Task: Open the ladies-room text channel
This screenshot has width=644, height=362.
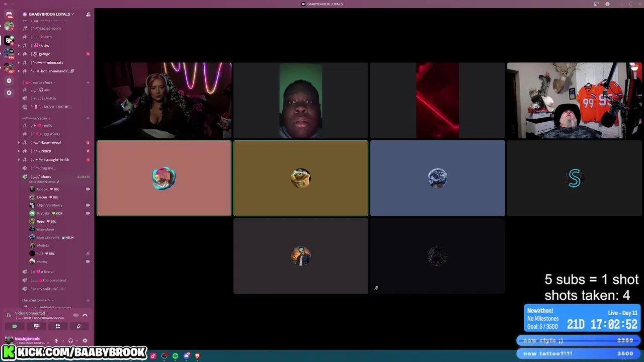Action: (55, 28)
